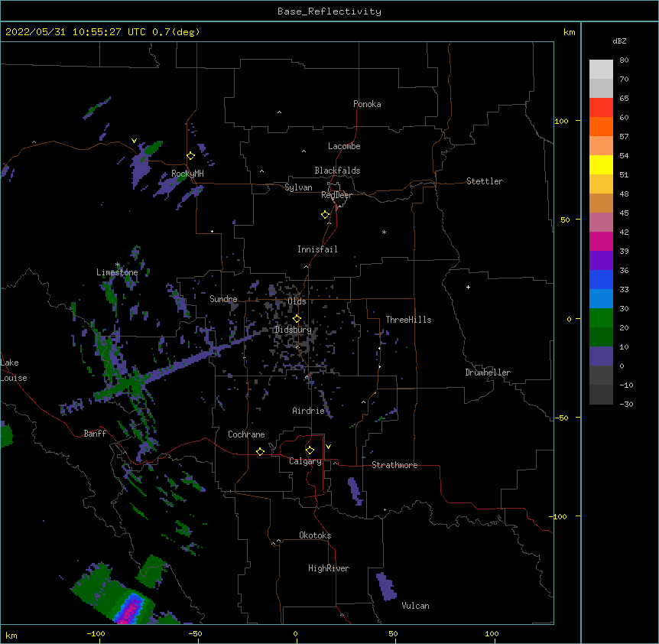Pick the red 60-65 dBZ legend swatch
This screenshot has height=644, width=659.
[x=601, y=107]
